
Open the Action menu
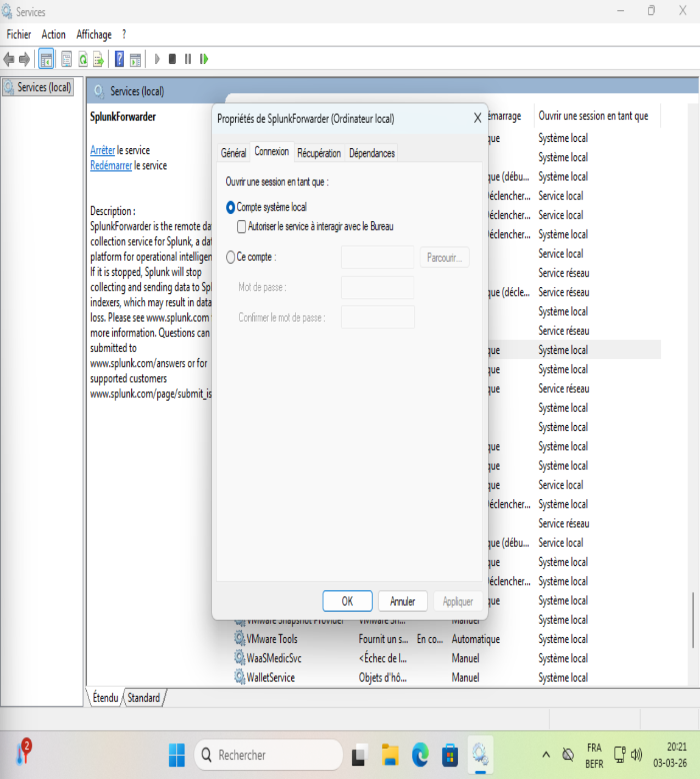[53, 35]
